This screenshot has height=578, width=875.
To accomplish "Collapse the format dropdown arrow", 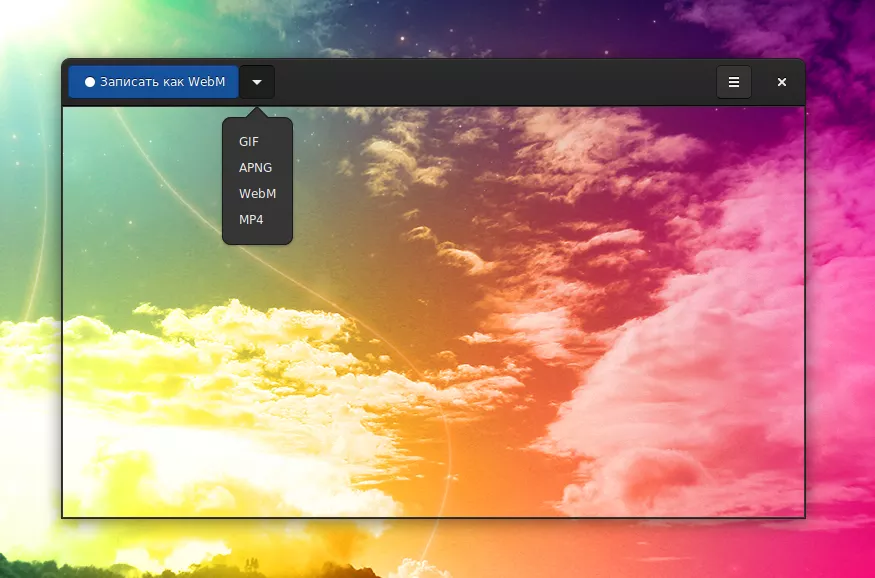I will coord(257,82).
